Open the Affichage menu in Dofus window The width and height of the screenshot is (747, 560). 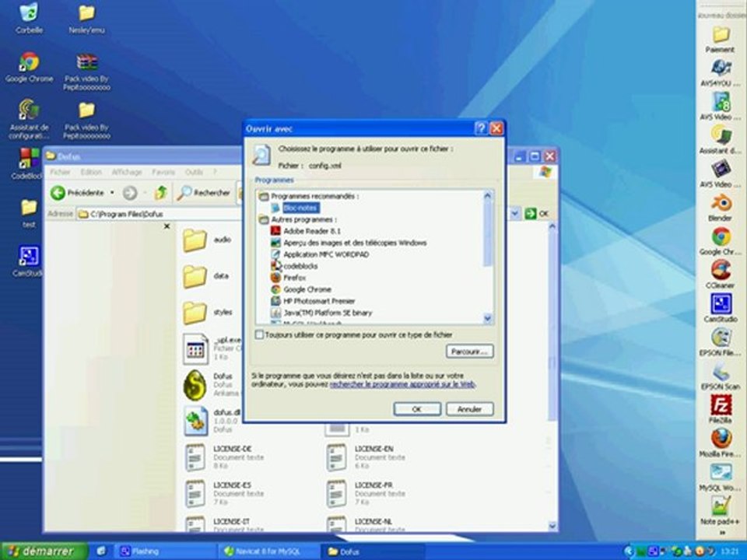tap(127, 172)
